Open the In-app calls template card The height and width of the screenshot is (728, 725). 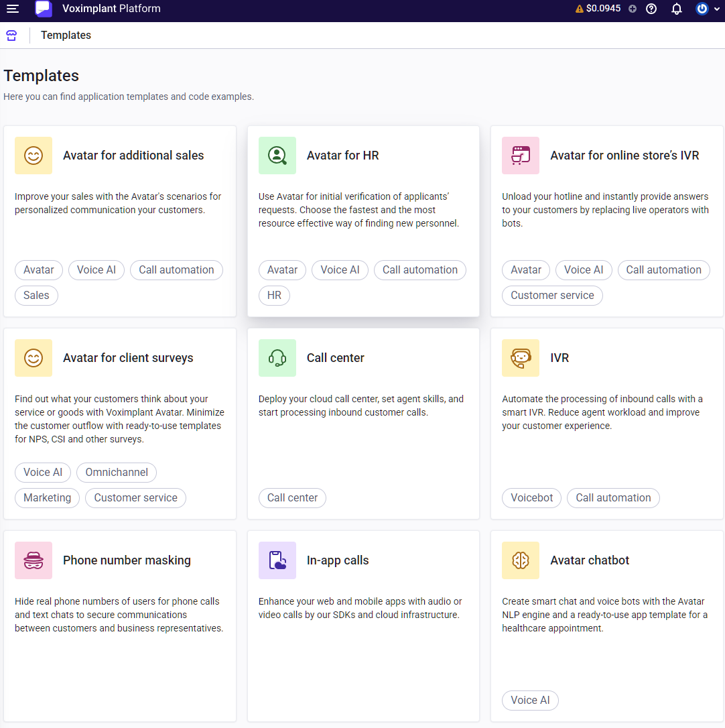coord(338,560)
